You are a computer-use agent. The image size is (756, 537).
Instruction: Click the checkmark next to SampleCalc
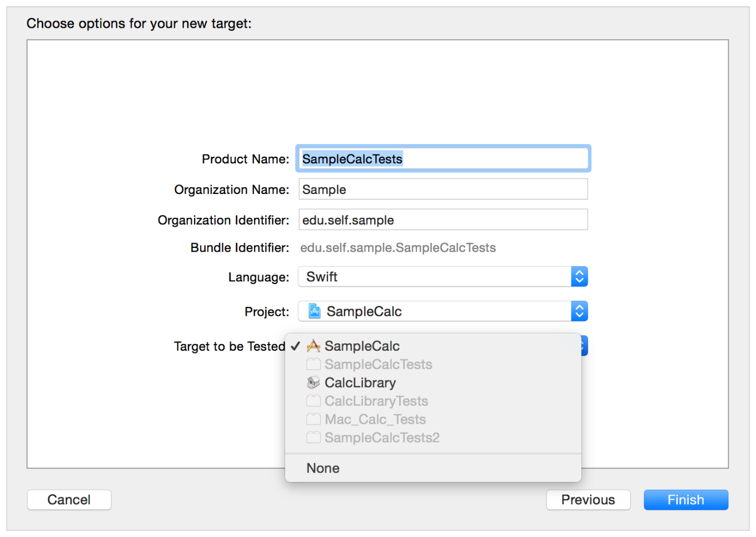[295, 346]
